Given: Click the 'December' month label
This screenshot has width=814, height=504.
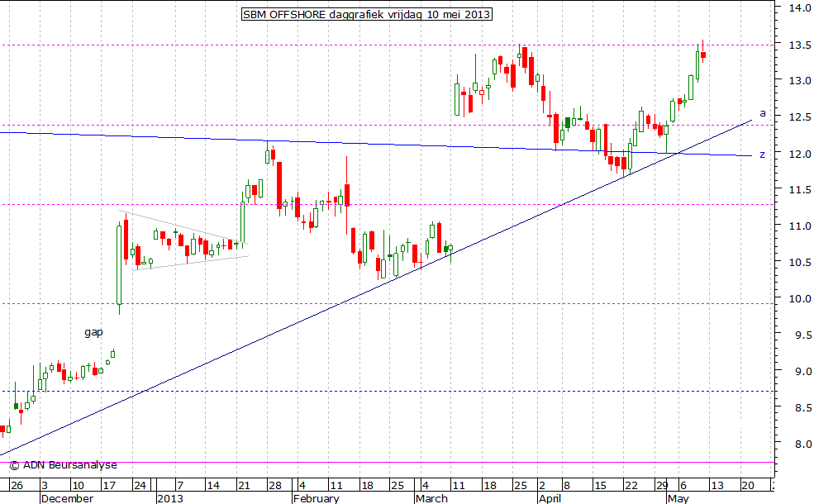Looking at the screenshot, I should coord(67,498).
